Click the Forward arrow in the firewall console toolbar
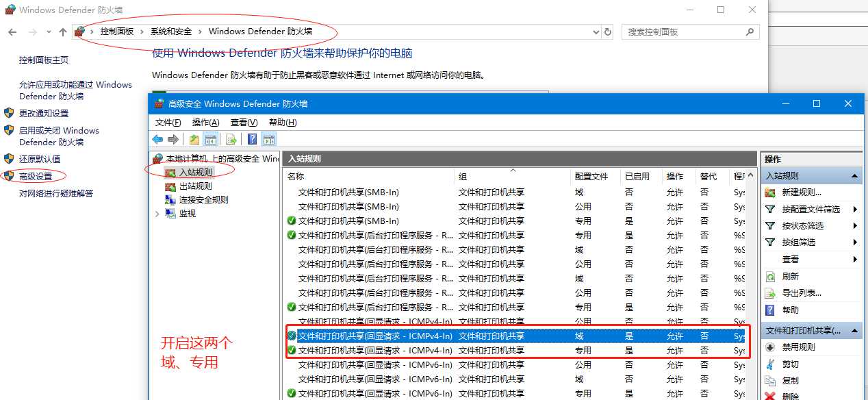 173,140
